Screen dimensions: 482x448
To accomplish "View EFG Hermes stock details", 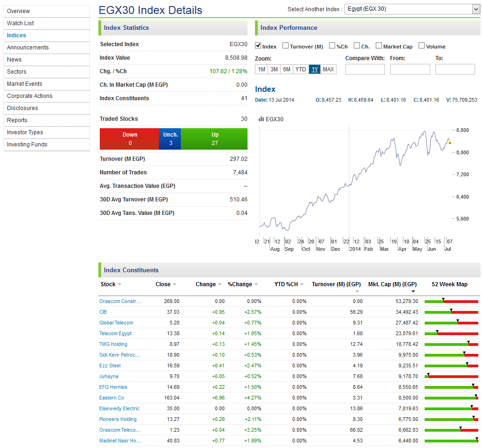I will tap(113, 387).
